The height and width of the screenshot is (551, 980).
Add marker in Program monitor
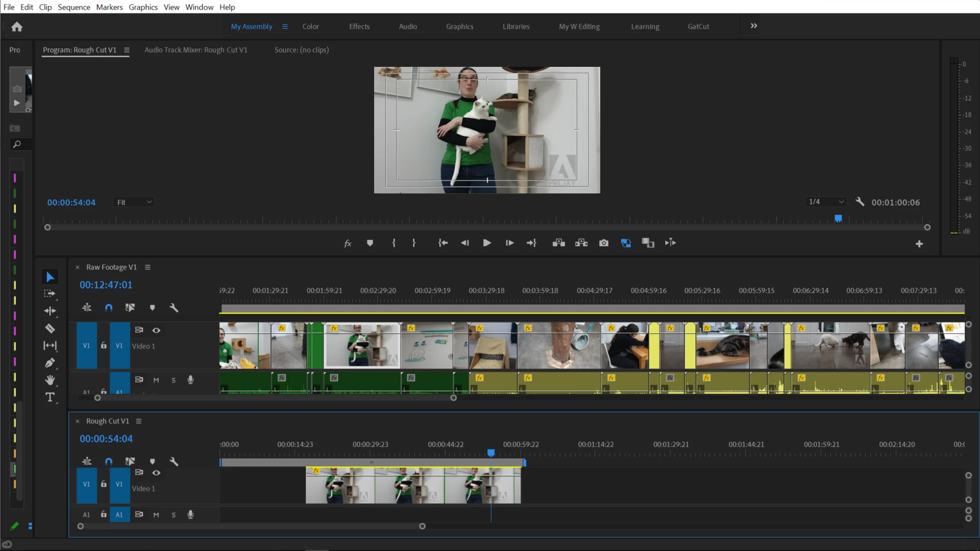370,243
